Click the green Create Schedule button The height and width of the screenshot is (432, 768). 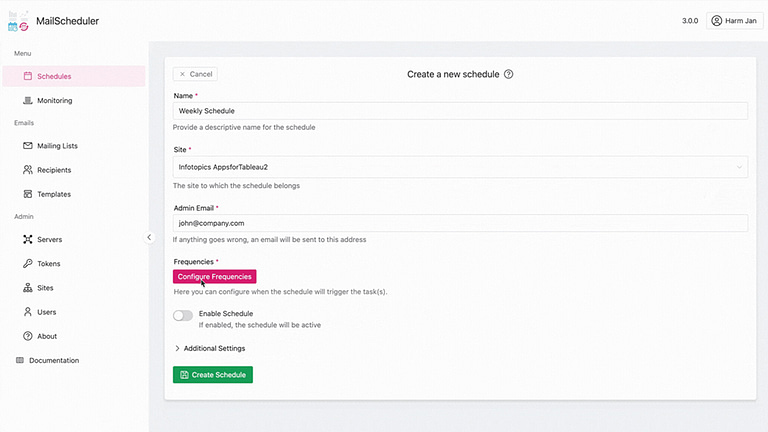[x=213, y=375]
